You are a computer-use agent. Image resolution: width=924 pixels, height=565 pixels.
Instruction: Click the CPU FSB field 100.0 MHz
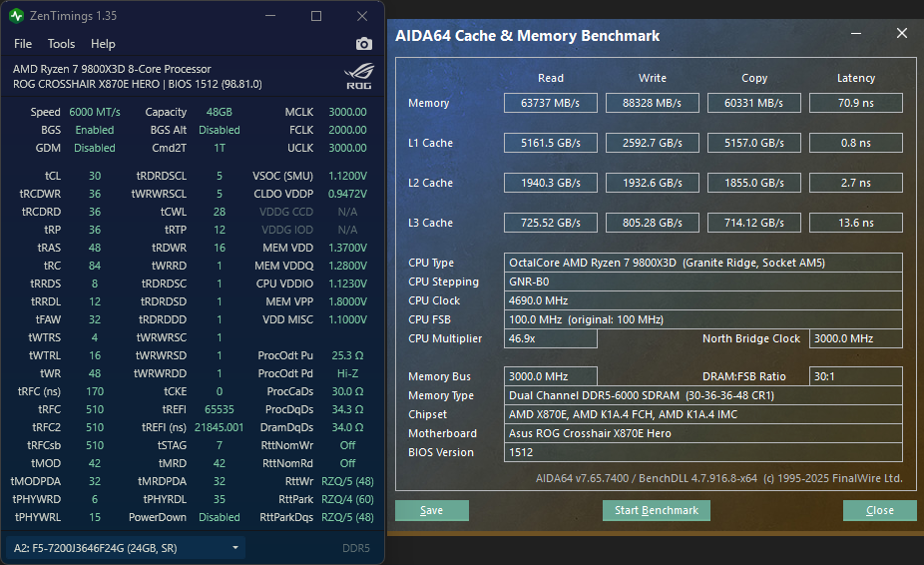pos(703,319)
